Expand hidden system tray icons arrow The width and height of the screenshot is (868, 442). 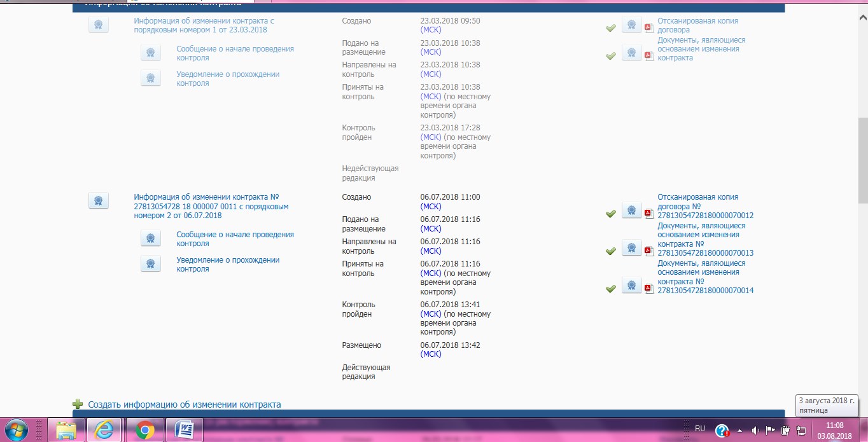[x=740, y=430]
